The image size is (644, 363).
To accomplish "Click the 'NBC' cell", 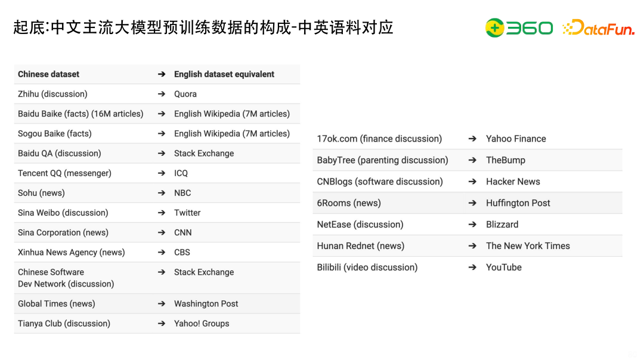I will point(182,193).
